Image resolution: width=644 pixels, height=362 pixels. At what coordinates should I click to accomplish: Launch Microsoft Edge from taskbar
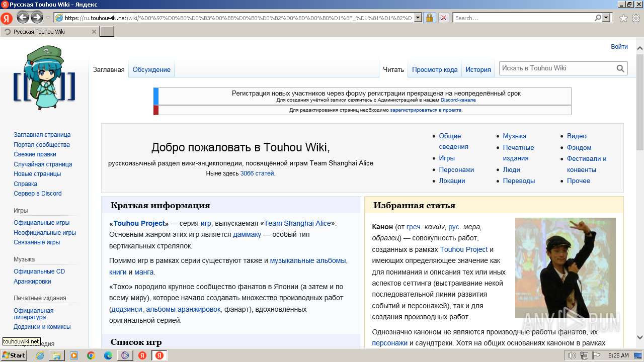pos(108,355)
